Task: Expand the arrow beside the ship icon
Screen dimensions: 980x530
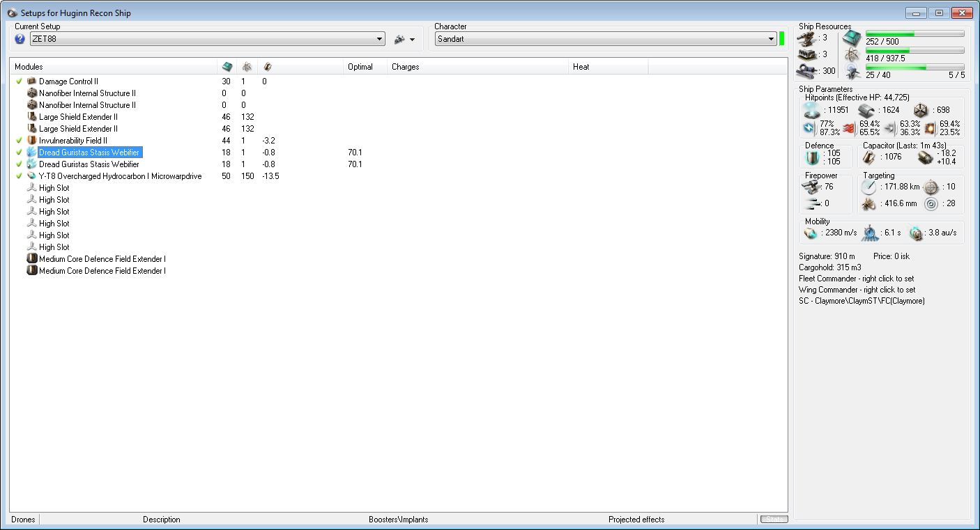Action: [x=413, y=40]
